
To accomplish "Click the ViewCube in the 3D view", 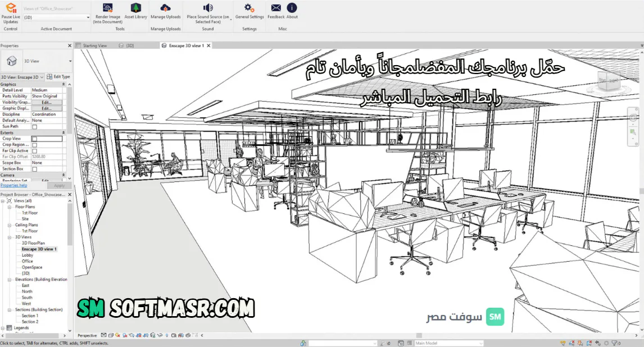I will [x=608, y=82].
